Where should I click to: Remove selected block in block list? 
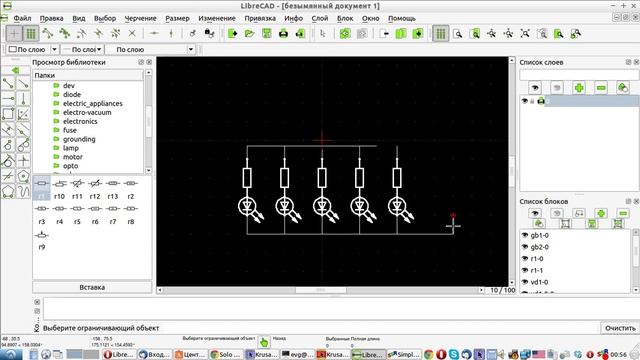[x=623, y=213]
